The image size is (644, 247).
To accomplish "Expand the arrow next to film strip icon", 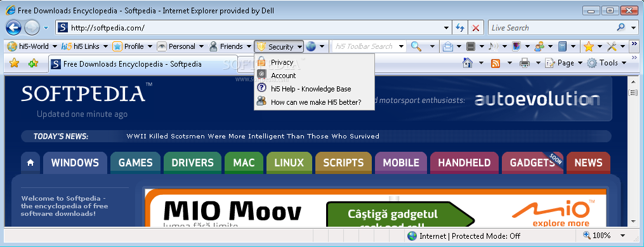I will click(482, 46).
